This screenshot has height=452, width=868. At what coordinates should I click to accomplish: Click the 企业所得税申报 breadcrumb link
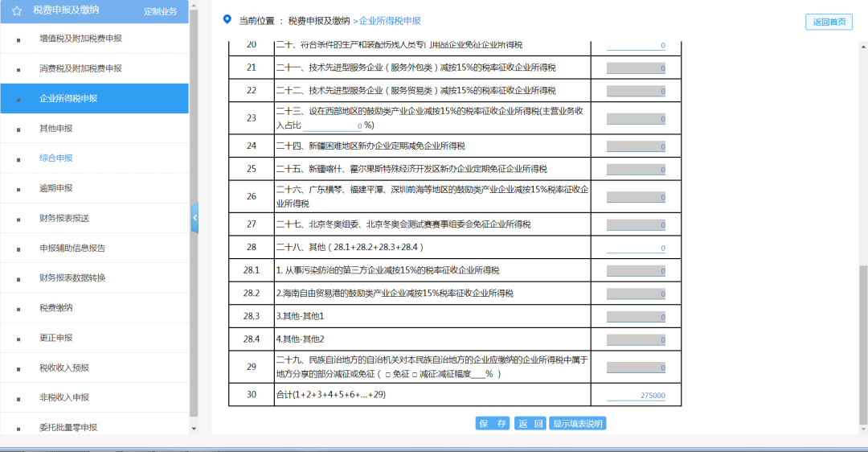(390, 20)
